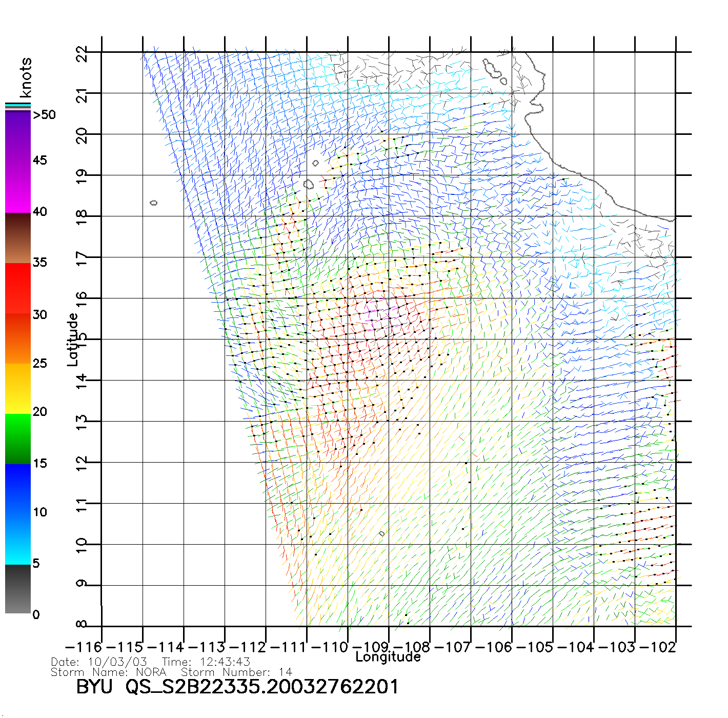Pick the red 30-35 knots legend band
The width and height of the screenshot is (728, 718).
click(18, 288)
